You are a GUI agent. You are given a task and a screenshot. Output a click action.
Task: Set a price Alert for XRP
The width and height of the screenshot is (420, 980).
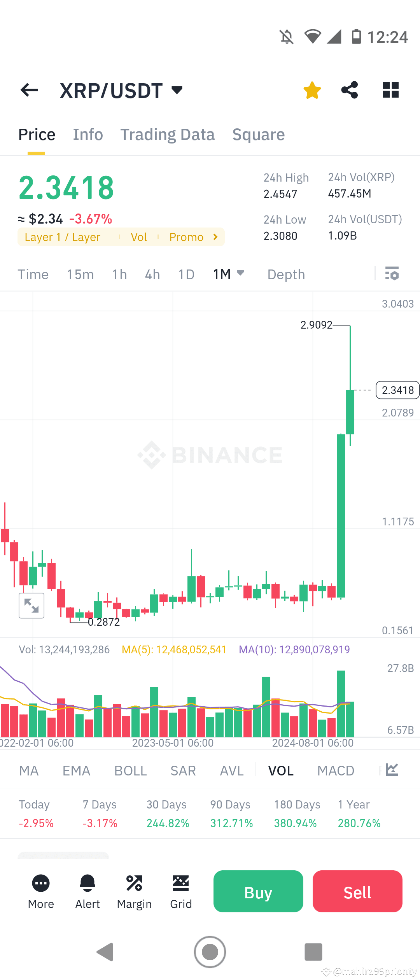coord(87,891)
